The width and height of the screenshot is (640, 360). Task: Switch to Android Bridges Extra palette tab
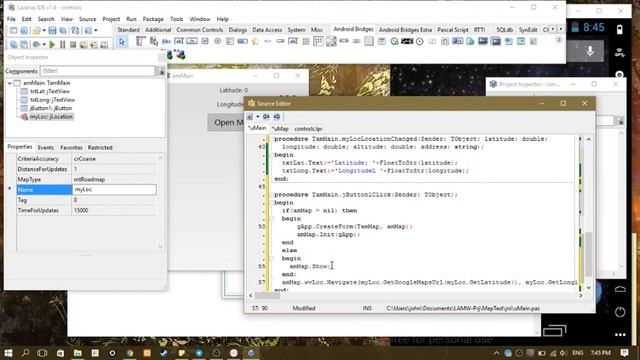(x=405, y=30)
